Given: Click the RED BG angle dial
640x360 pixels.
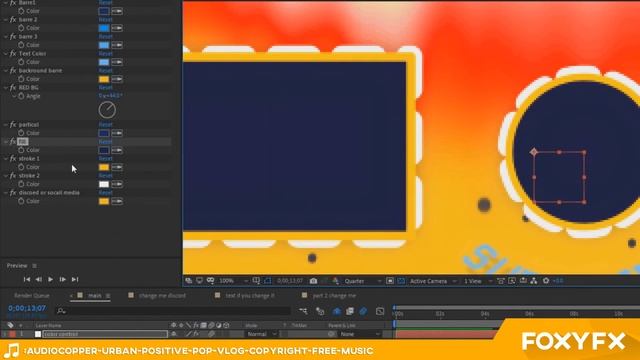Looking at the screenshot, I should pyautogui.click(x=107, y=110).
